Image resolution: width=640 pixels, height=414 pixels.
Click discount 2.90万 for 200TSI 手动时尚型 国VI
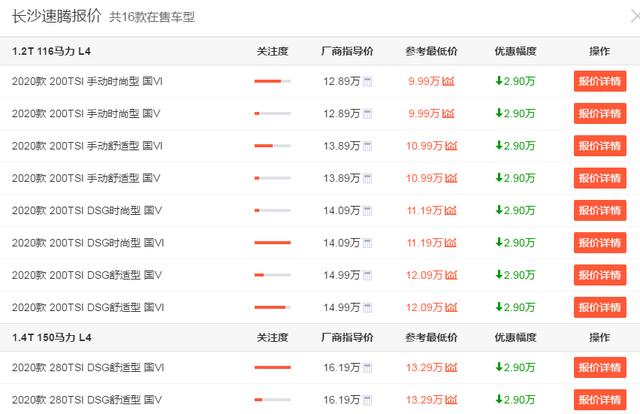click(515, 81)
